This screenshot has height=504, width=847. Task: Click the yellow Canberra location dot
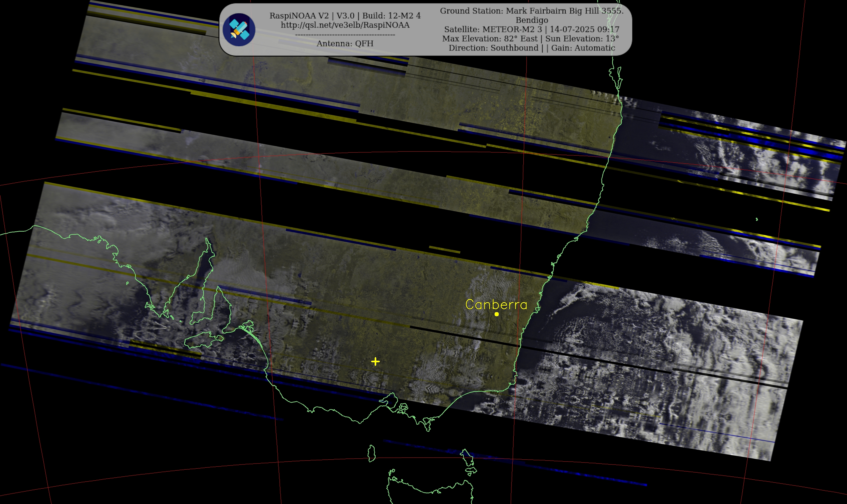(497, 314)
